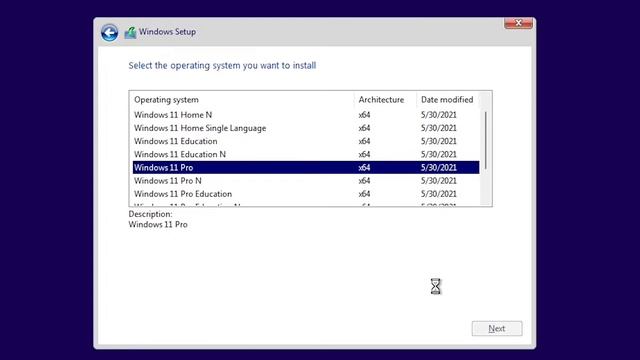The height and width of the screenshot is (360, 640).
Task: Click the 5/30/2021 date for Windows 11 Education
Action: (x=438, y=141)
